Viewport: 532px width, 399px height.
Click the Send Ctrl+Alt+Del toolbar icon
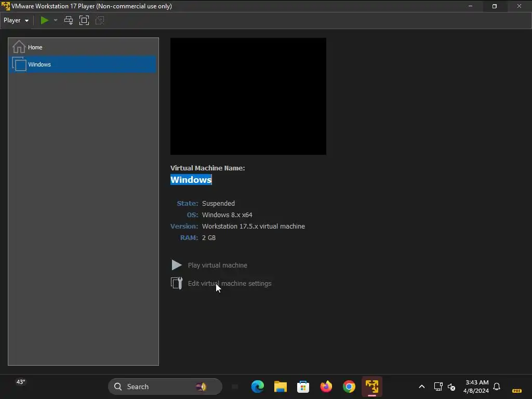69,20
